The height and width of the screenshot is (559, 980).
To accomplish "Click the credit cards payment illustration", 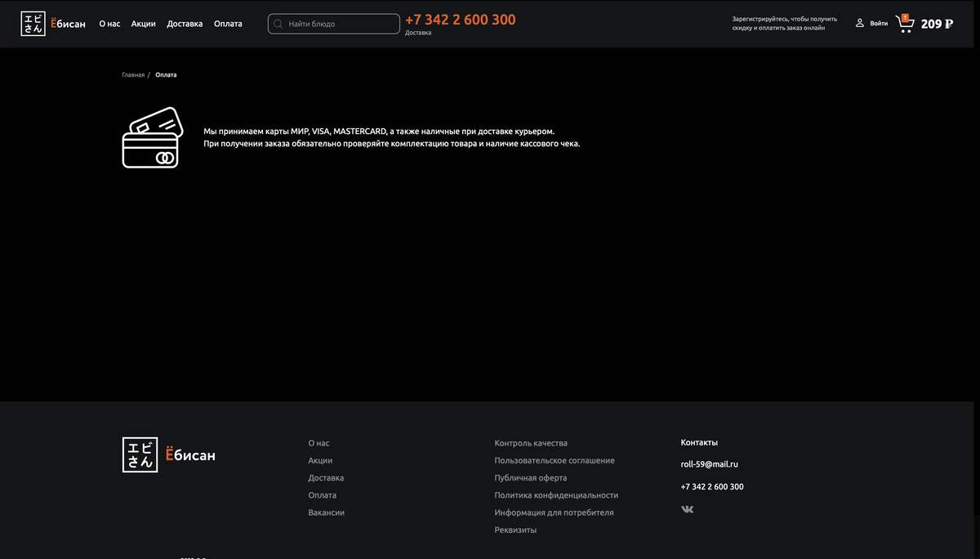I will tap(153, 137).
